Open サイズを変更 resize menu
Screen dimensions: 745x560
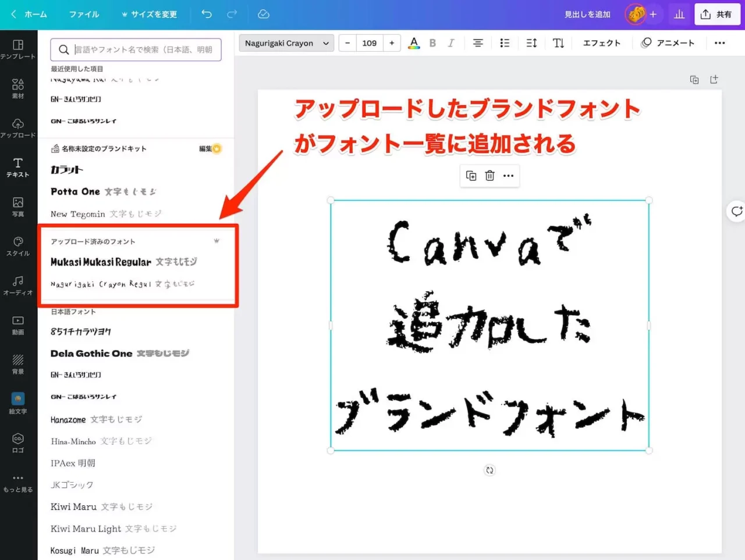pyautogui.click(x=149, y=14)
